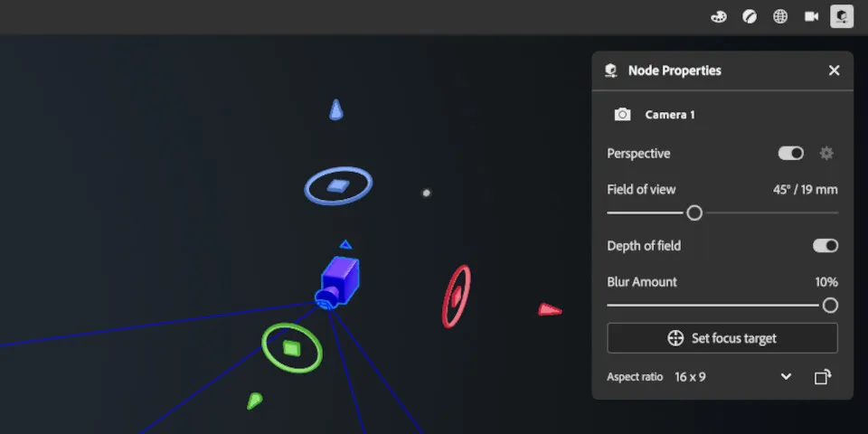Click the green rotation ring gizmo
This screenshot has height=434, width=868.
(292, 347)
